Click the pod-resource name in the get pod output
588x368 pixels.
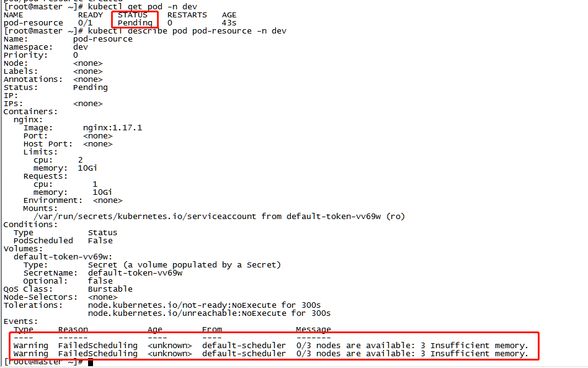pyautogui.click(x=33, y=23)
